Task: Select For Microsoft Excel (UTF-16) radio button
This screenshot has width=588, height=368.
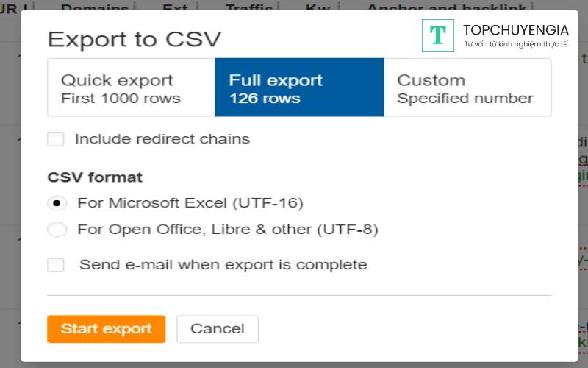Action: coord(57,203)
